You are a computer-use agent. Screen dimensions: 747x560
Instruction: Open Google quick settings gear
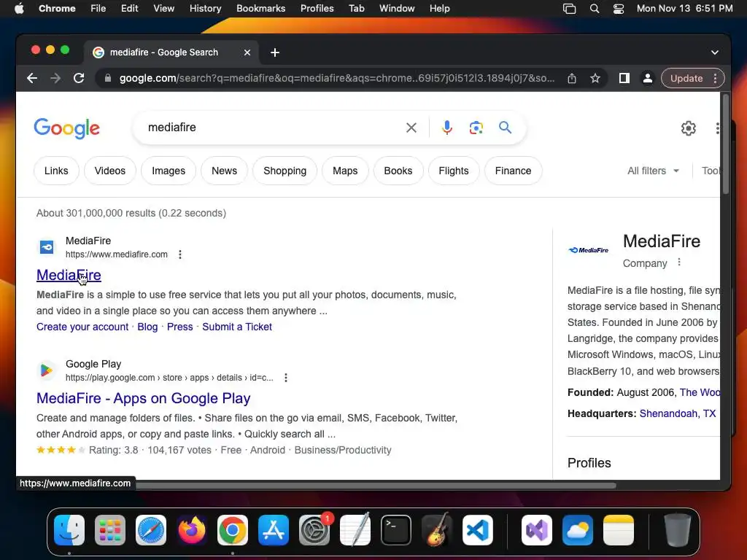point(689,128)
